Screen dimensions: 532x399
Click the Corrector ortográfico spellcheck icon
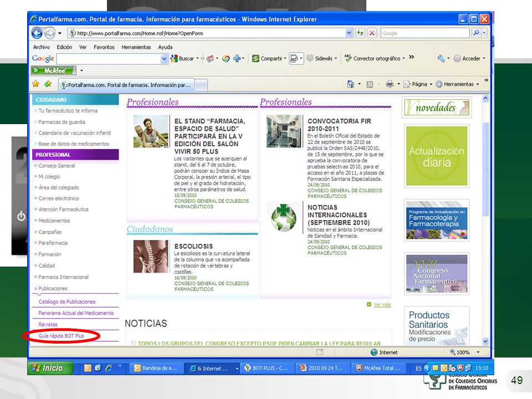(348, 58)
